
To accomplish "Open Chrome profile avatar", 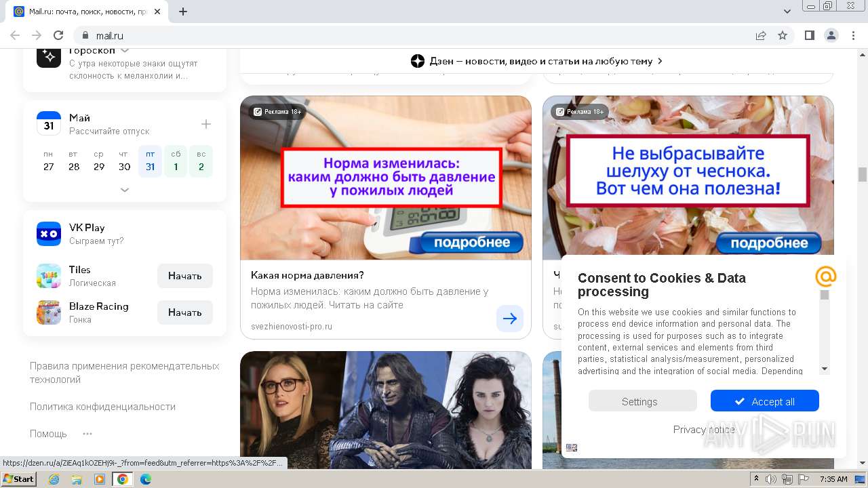I will 831,35.
